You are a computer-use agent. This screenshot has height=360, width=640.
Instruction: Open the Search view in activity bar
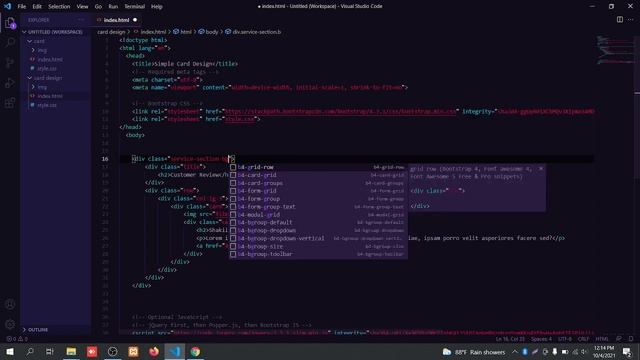(x=10, y=42)
